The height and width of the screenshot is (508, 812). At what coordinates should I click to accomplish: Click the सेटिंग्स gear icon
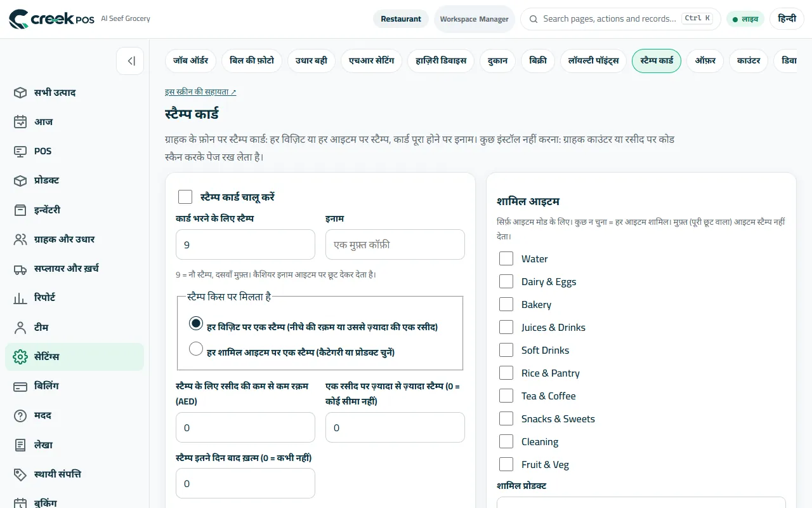click(20, 357)
